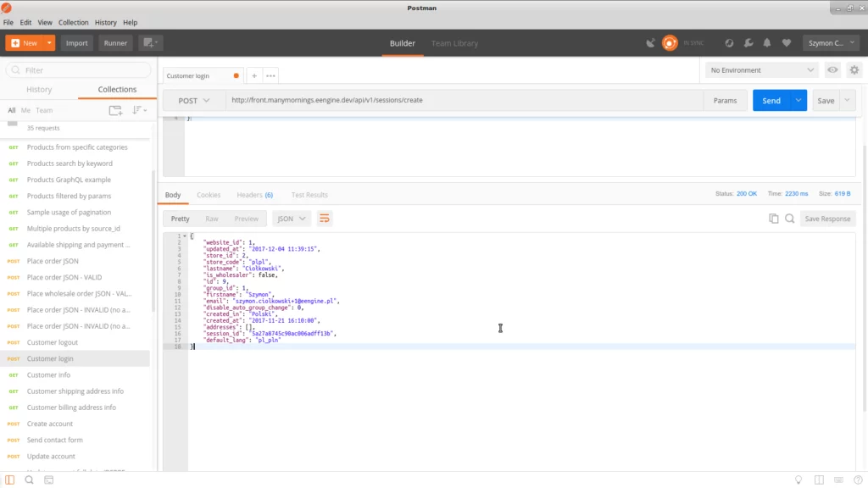Screen dimensions: 868x488
Task: Click the Save Response button
Action: (827, 219)
